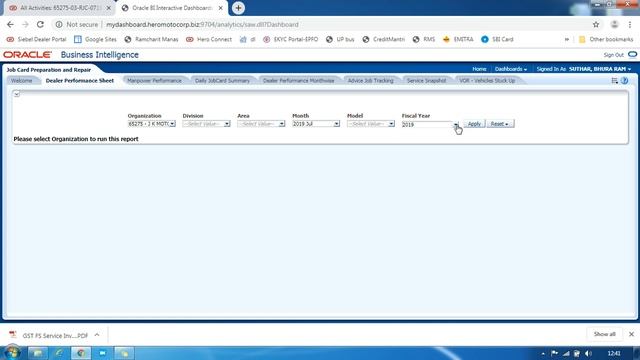640x360 pixels.
Task: Open the Daily JobCard Summary tab
Action: [x=222, y=81]
